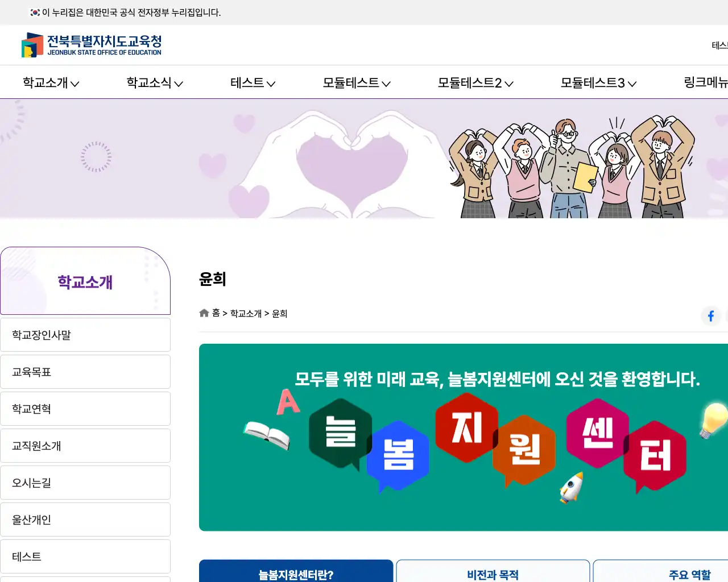Expand the 모듈테스트3 dropdown menu

598,82
